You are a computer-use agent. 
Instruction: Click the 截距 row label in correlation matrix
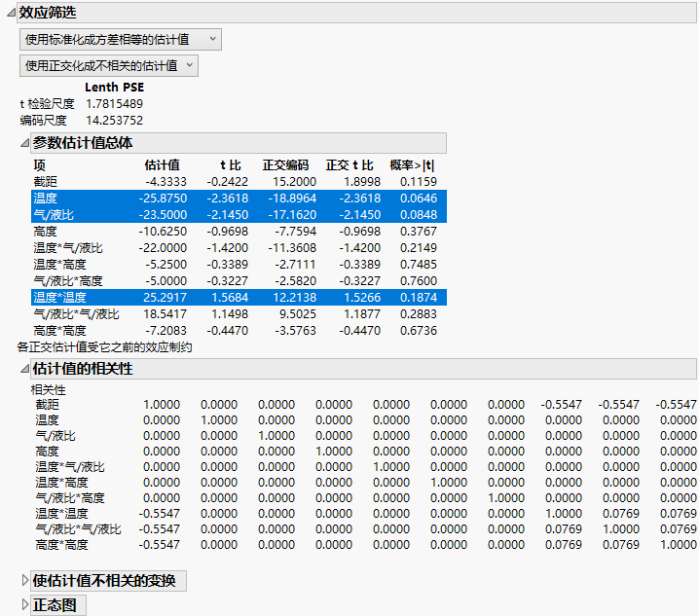click(47, 404)
